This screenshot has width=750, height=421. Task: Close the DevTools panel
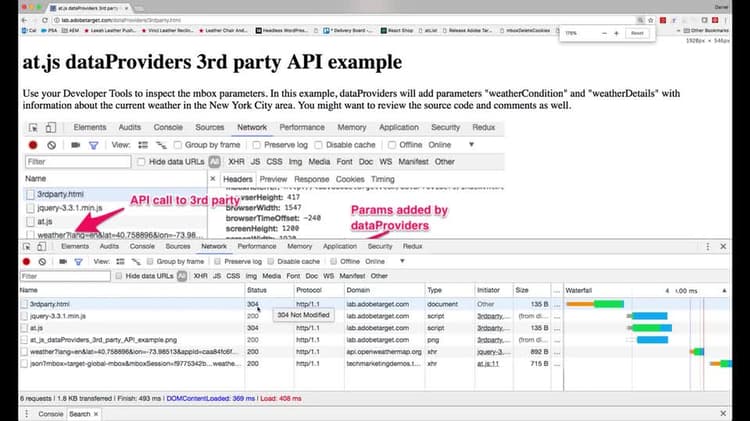(x=723, y=246)
